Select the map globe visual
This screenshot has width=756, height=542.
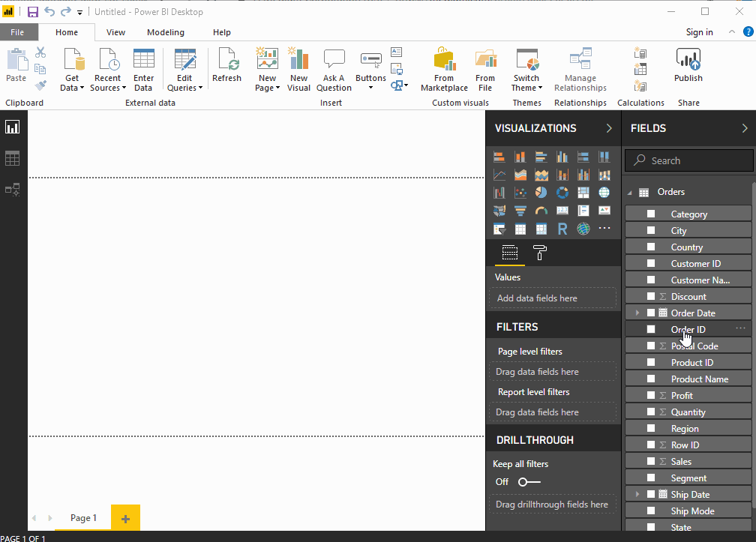[604, 193]
